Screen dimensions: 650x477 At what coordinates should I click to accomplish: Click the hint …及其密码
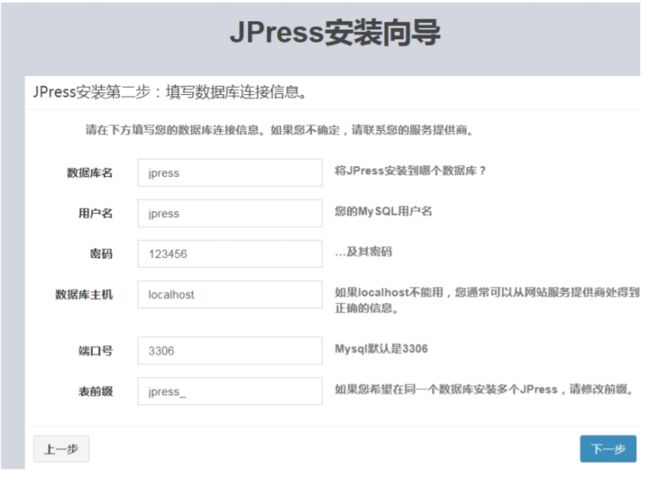(364, 252)
